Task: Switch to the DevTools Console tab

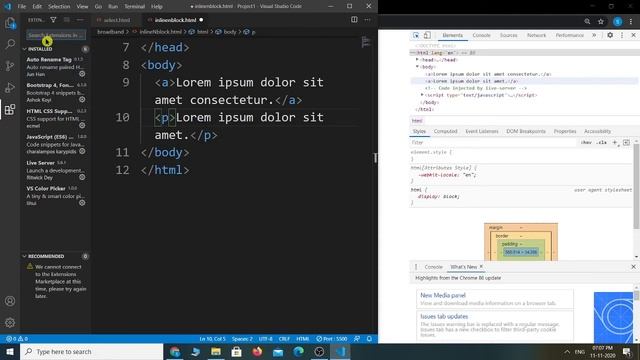Action: tap(482, 36)
